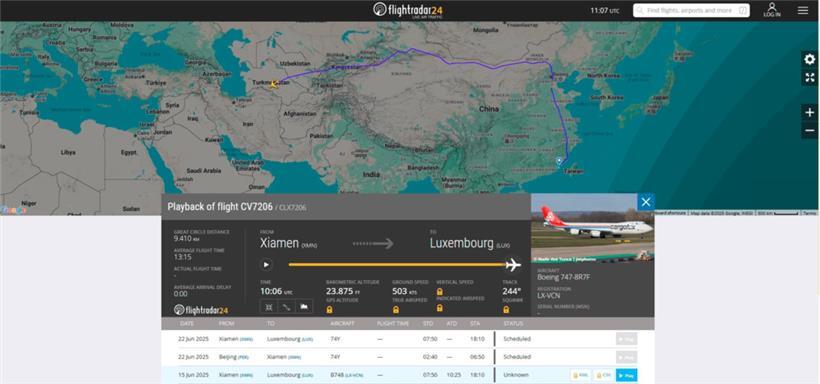The width and height of the screenshot is (820, 384).
Task: Open the Cargolux aircraft photo
Action: 593,228
